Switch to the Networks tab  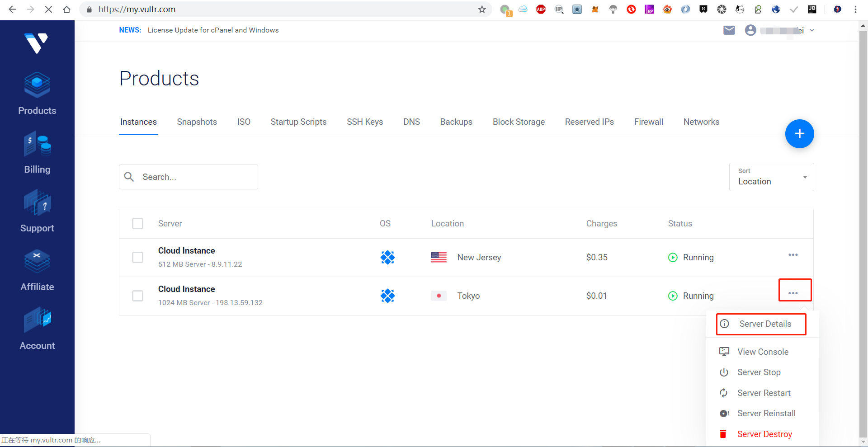pos(701,122)
